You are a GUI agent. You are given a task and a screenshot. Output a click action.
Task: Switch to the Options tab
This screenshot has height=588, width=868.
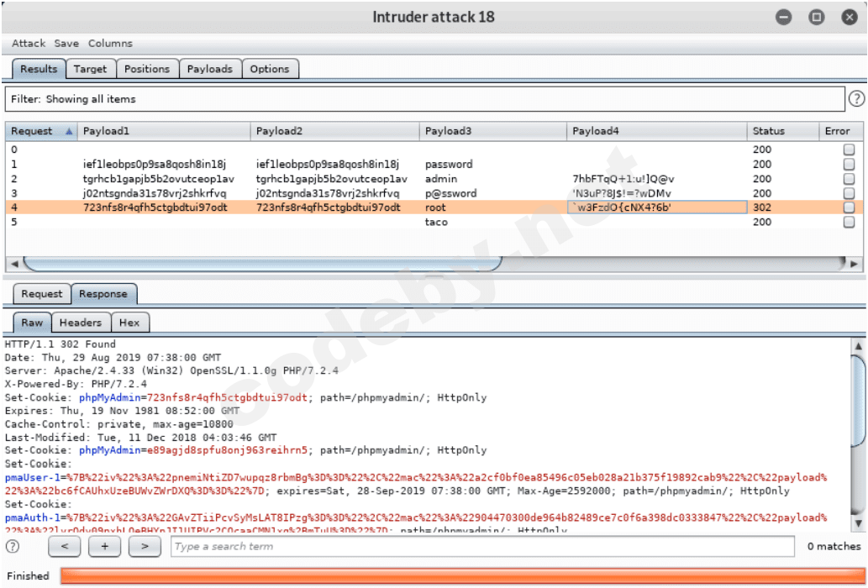click(270, 69)
